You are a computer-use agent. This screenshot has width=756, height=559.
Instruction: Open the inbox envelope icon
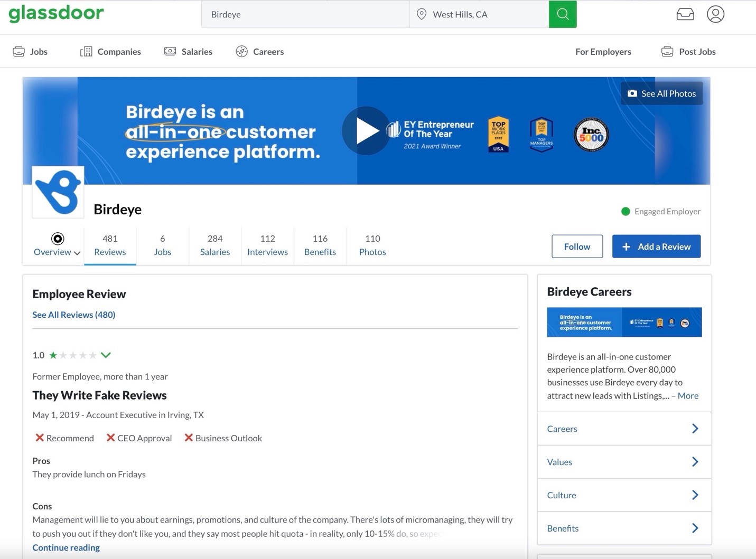tap(685, 14)
